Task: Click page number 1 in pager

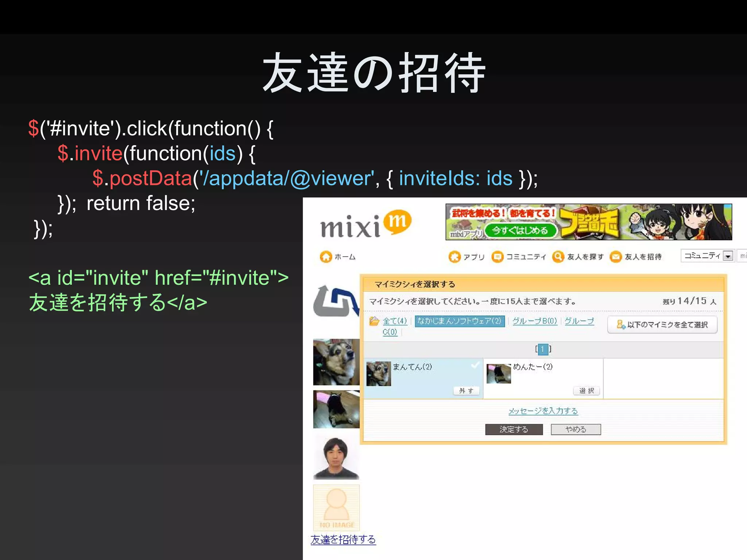Action: tap(543, 349)
